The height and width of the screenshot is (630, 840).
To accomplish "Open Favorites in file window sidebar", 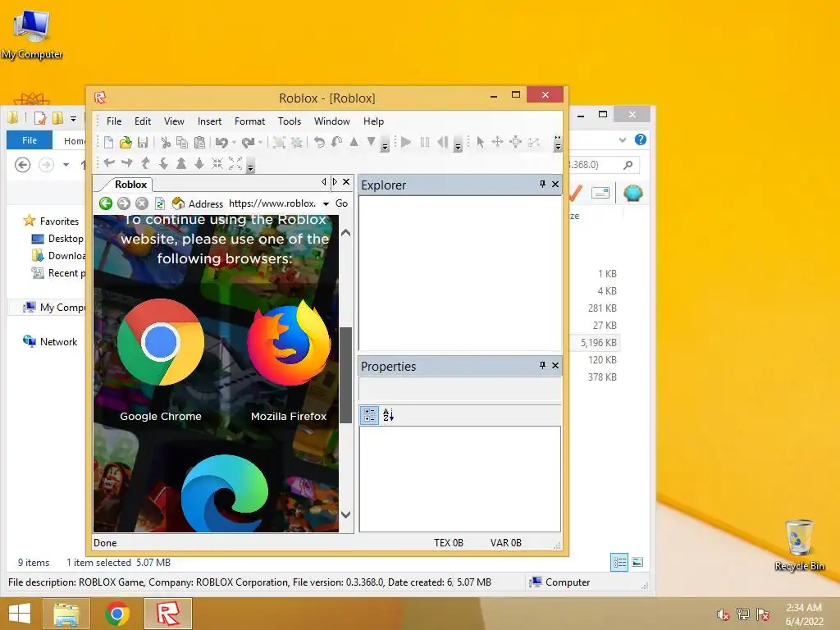I will tap(59, 221).
